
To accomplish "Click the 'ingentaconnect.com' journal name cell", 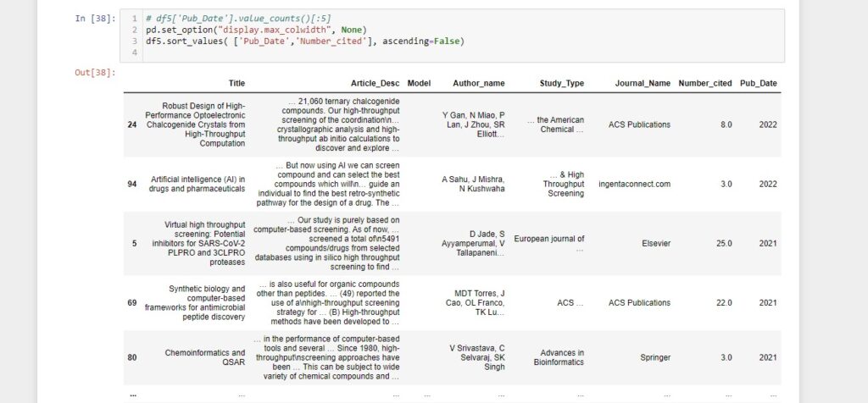I will 634,184.
